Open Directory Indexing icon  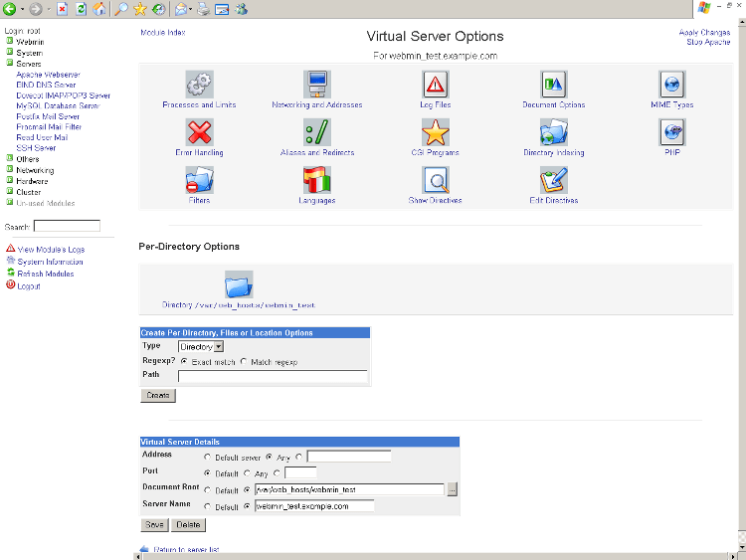click(553, 132)
